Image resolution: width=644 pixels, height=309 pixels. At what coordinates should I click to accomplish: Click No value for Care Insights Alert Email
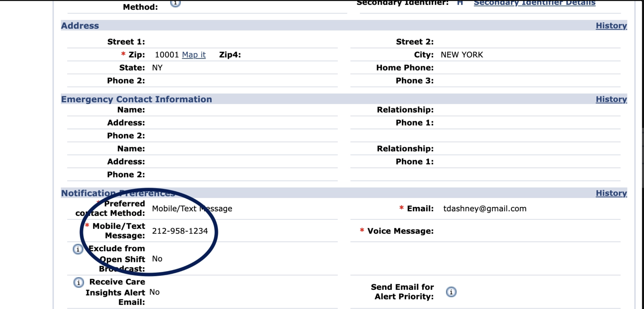(154, 292)
